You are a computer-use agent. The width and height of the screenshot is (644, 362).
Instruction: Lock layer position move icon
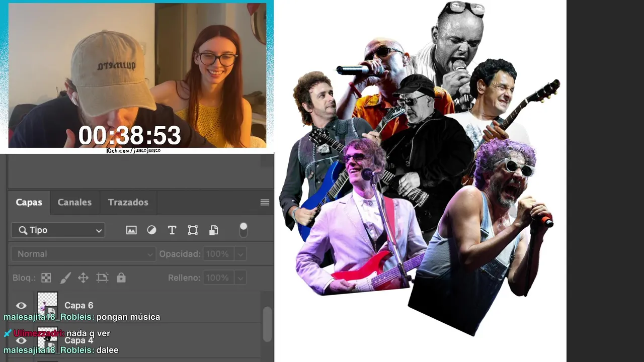84,278
